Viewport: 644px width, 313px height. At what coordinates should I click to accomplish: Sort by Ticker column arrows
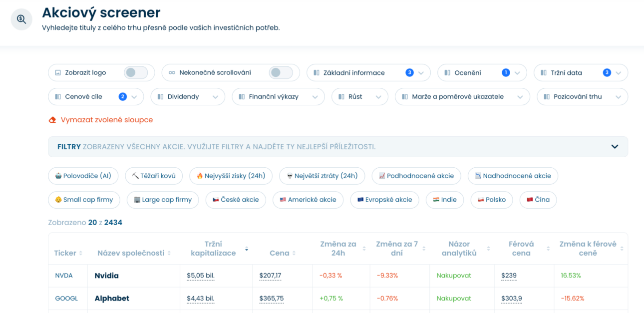click(x=81, y=254)
